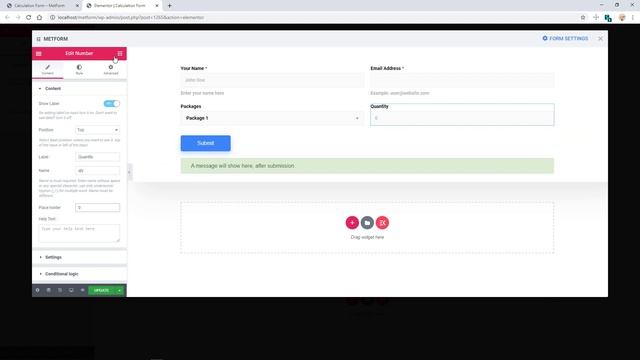
Task: Reload the browser page
Action: [29, 18]
